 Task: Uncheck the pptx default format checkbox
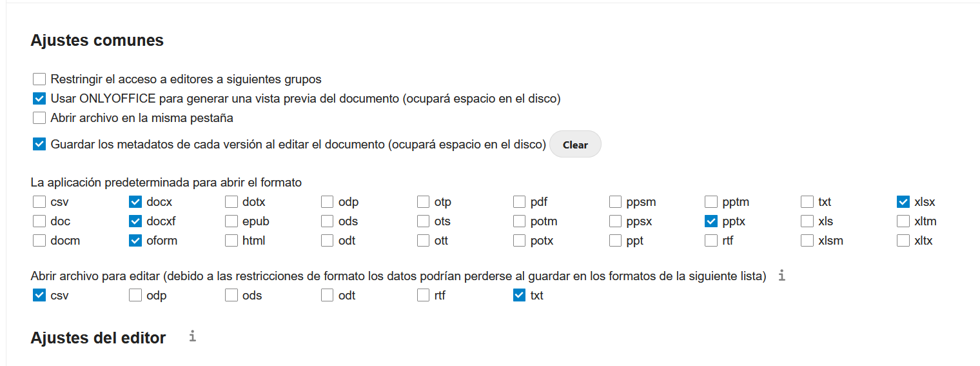(711, 221)
